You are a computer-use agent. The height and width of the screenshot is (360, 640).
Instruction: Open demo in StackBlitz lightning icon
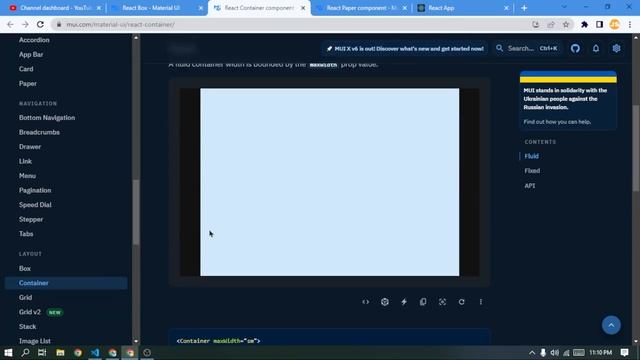[x=404, y=302]
